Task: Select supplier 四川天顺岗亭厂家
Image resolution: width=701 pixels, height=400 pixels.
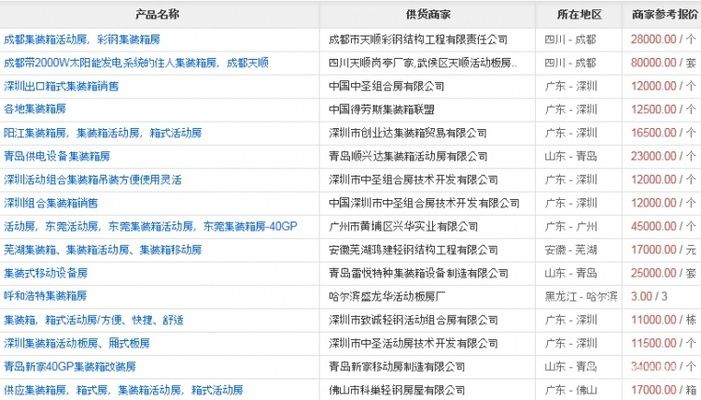Action: 423,63
